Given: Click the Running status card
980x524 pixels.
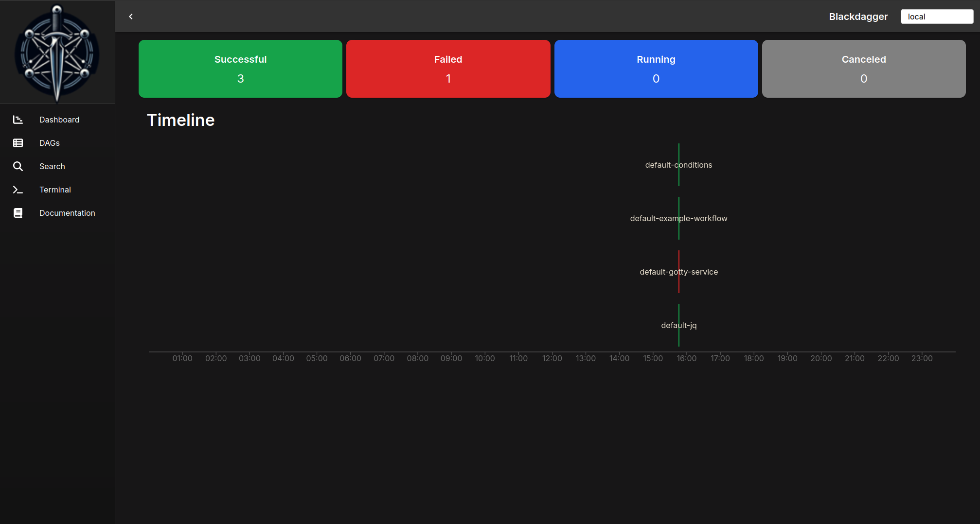Looking at the screenshot, I should click(x=656, y=69).
